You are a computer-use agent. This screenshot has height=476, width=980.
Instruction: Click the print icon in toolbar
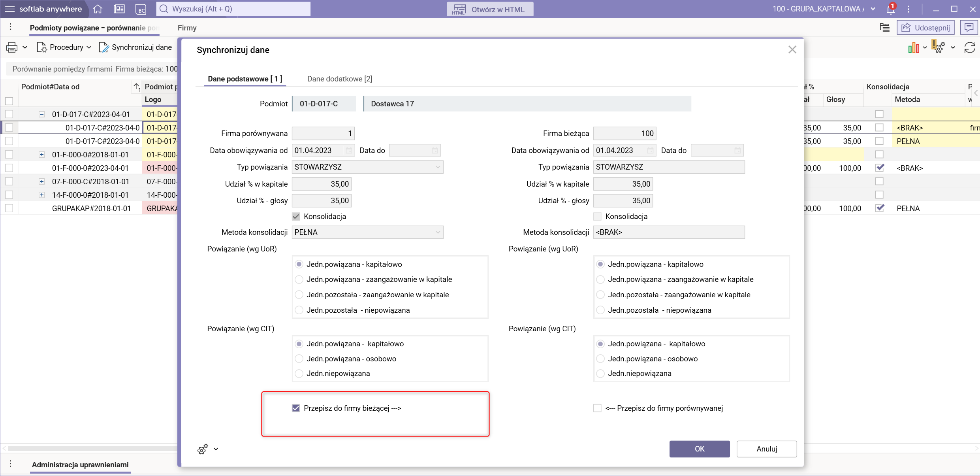pyautogui.click(x=12, y=47)
